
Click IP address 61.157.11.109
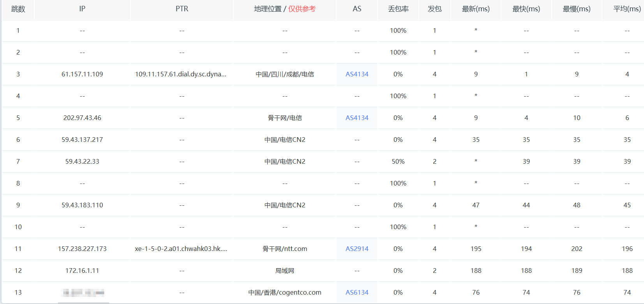coord(82,74)
